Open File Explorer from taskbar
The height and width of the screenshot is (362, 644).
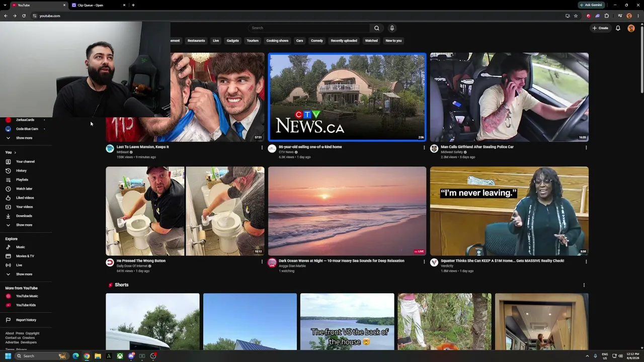pyautogui.click(x=98, y=356)
